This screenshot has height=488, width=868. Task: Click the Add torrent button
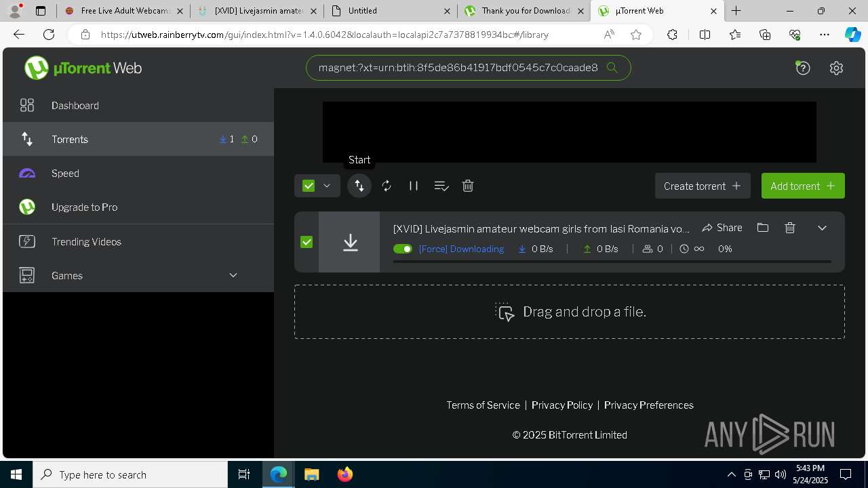[x=803, y=186]
